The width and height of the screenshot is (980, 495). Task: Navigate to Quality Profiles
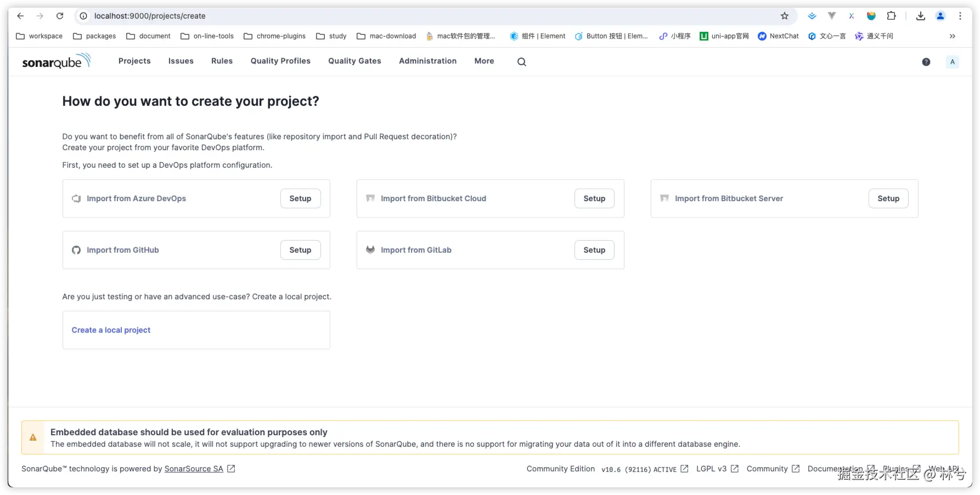point(280,61)
